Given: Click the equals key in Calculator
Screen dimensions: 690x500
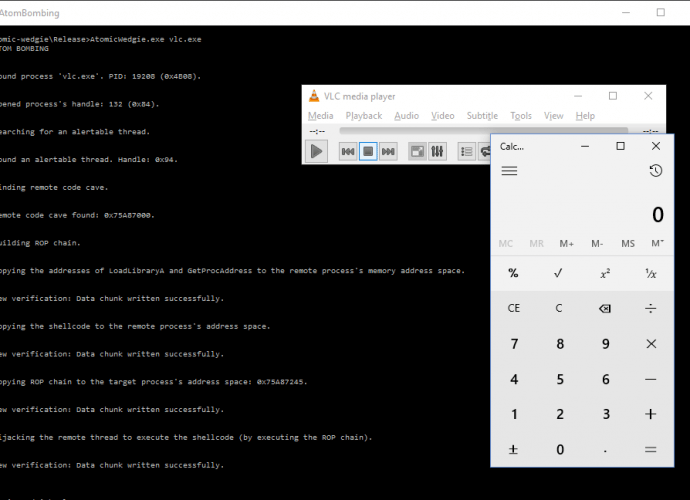Looking at the screenshot, I should click(x=650, y=449).
